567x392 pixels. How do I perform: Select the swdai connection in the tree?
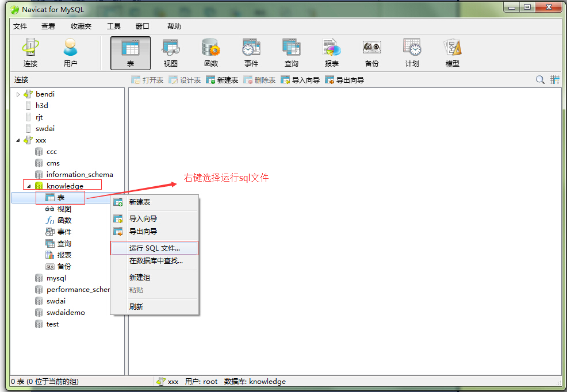tap(45, 129)
